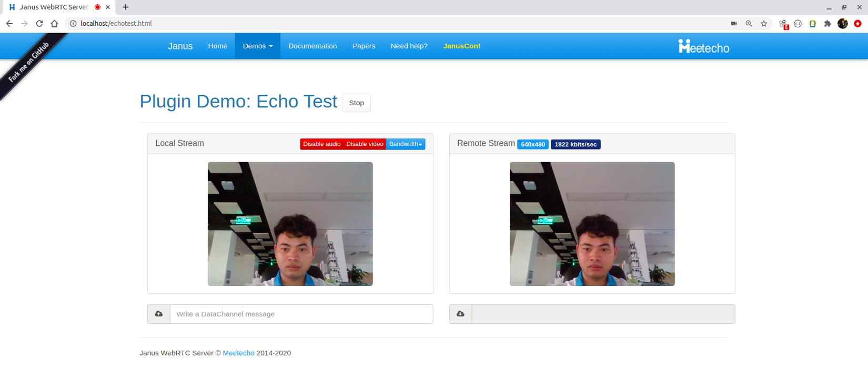Click the local stream video preview
The height and width of the screenshot is (377, 868).
(290, 224)
